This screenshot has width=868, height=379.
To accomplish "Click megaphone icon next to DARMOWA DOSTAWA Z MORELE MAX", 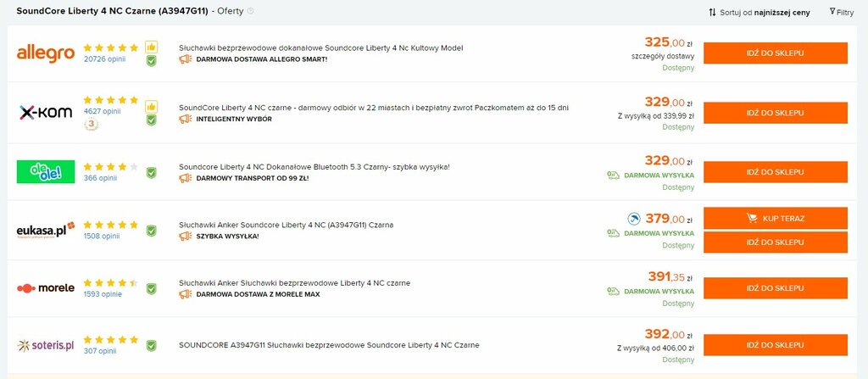I will click(185, 294).
